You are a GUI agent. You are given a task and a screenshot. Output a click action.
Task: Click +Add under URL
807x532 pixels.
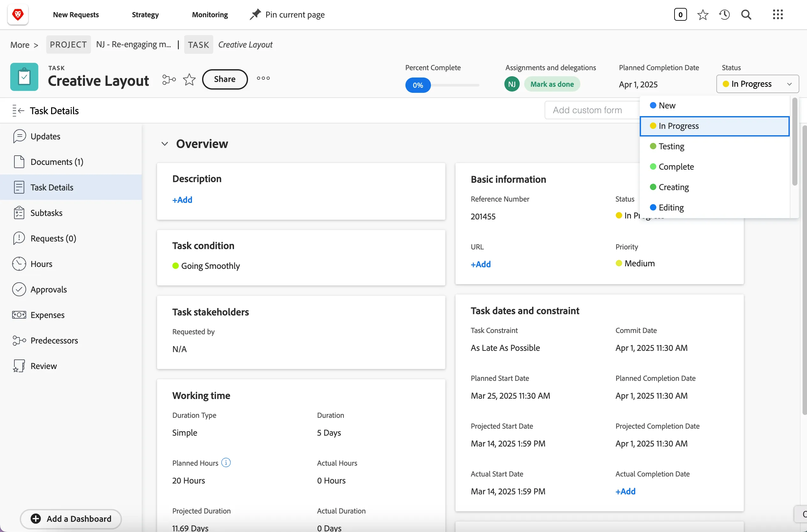[481, 264]
